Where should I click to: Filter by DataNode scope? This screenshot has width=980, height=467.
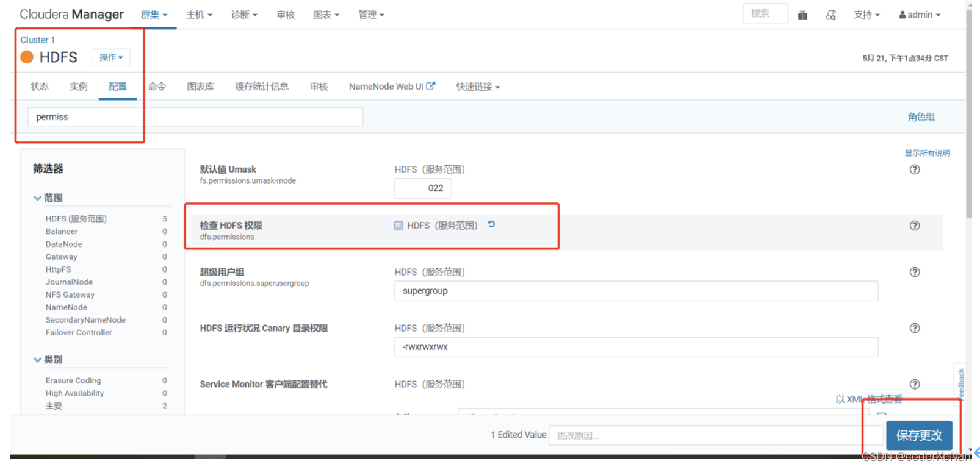[x=64, y=244]
